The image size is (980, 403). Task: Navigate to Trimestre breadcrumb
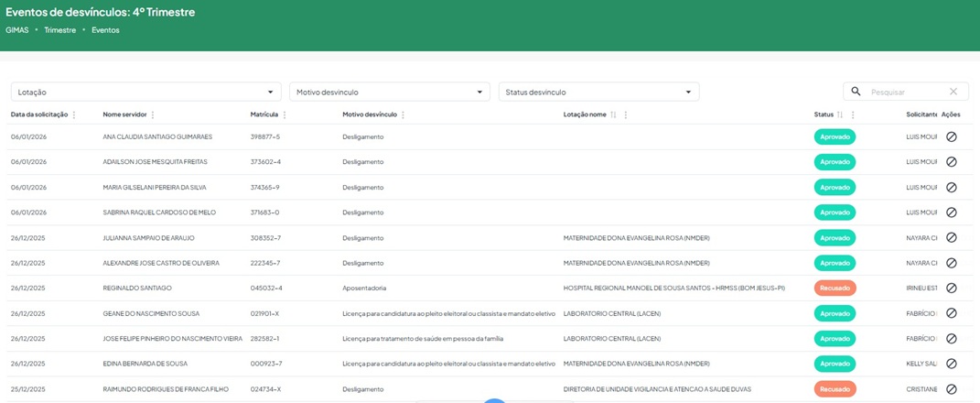(59, 30)
